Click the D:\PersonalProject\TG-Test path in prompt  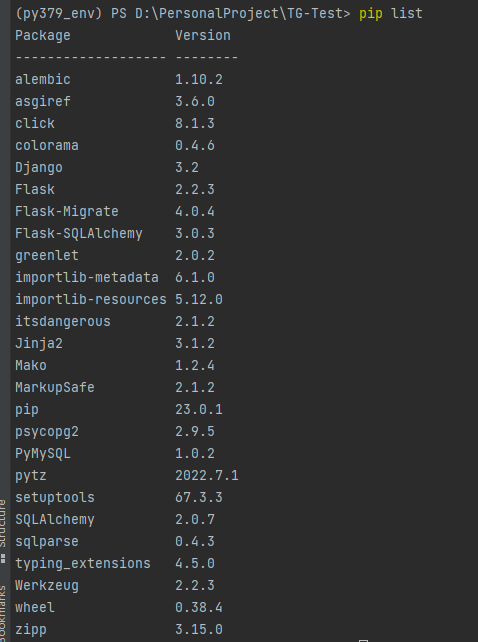pyautogui.click(x=242, y=14)
